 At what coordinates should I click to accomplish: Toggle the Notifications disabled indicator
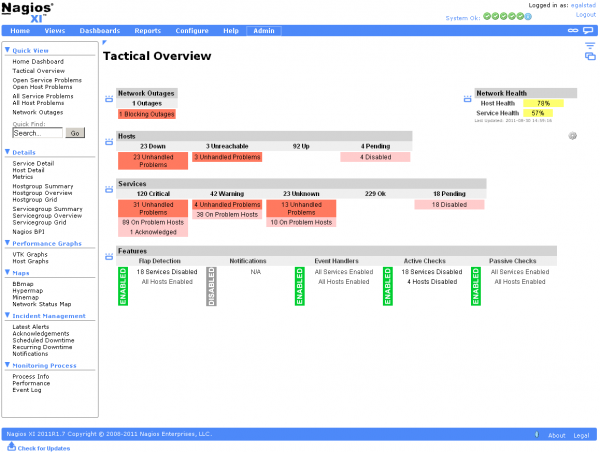[211, 285]
